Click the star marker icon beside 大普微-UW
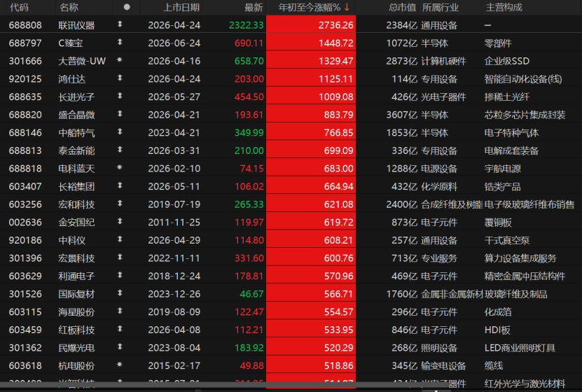Image resolution: width=582 pixels, height=392 pixels. (x=120, y=60)
